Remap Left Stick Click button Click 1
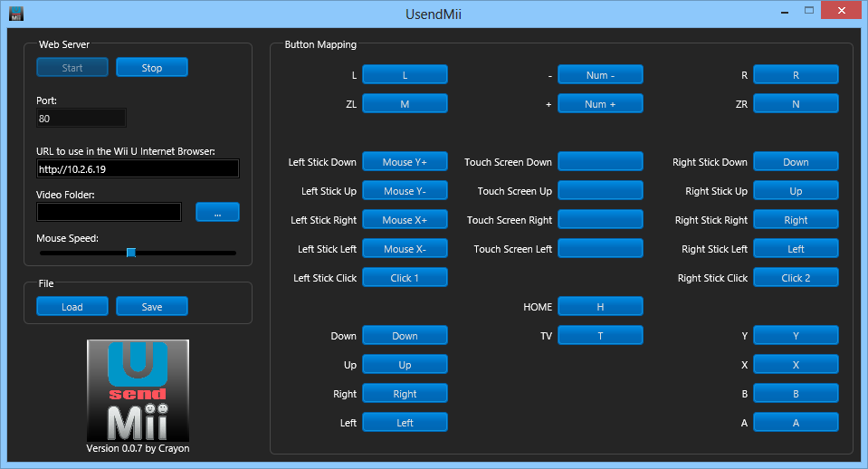 405,277
